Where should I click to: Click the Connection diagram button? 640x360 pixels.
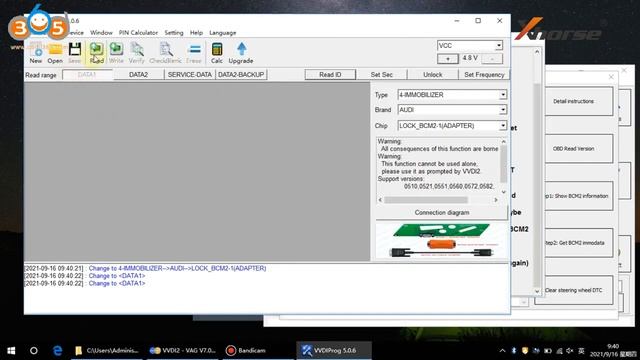442,213
